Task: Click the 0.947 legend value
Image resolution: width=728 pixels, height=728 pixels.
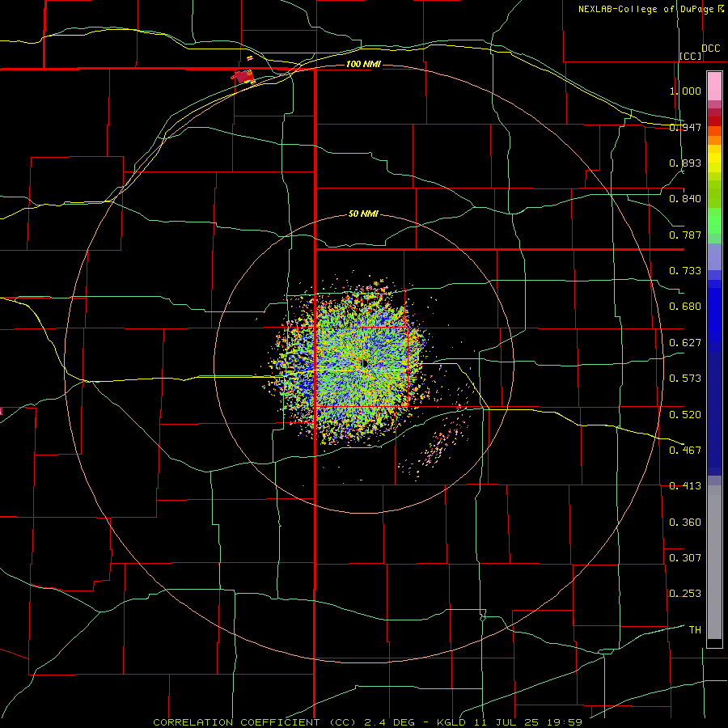Action: (x=685, y=127)
